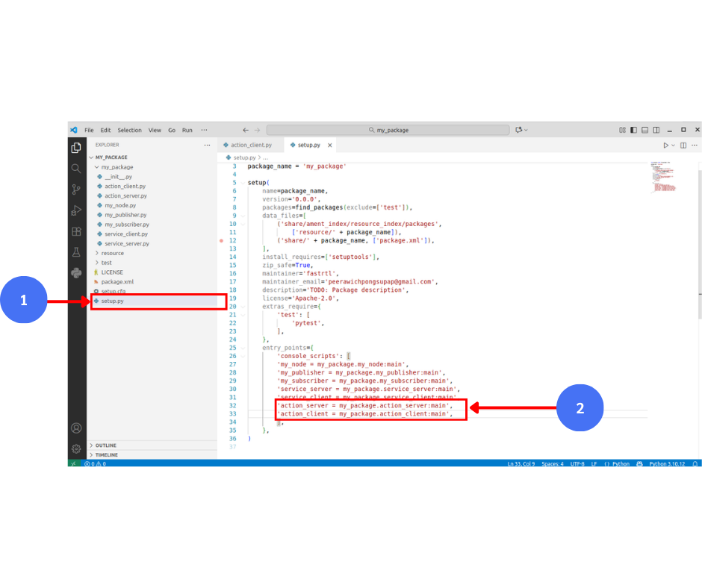Toggle the breakpoint on line 12
Image resolution: width=702 pixels, height=588 pixels.
point(222,241)
